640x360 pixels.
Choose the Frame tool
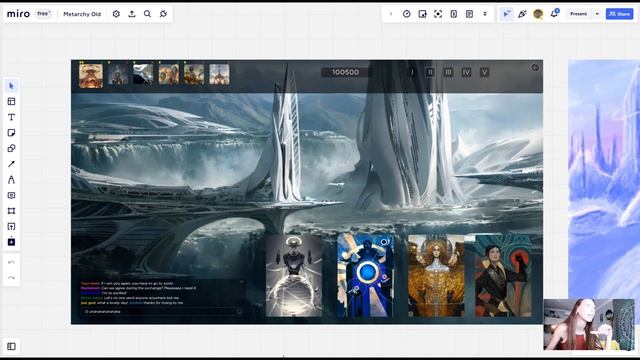11,211
